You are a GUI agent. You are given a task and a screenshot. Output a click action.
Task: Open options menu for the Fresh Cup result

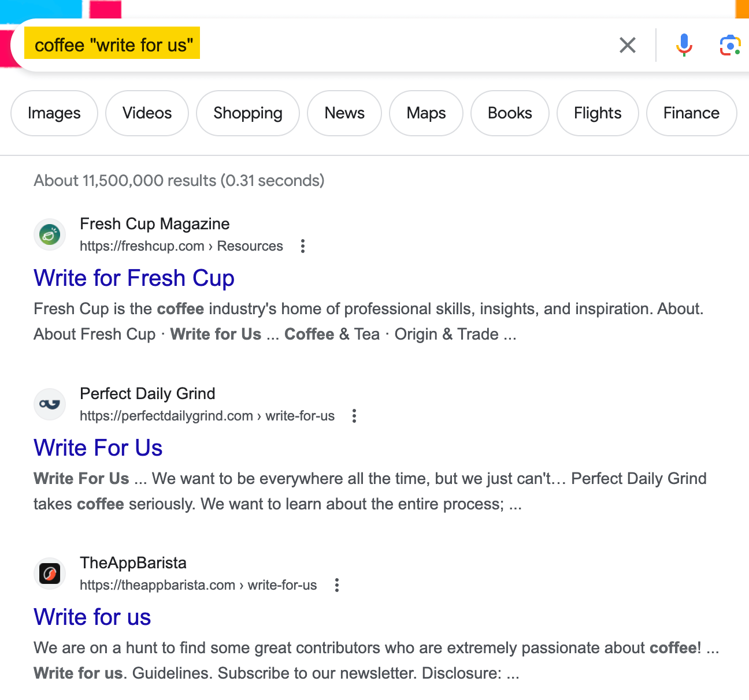[303, 246]
